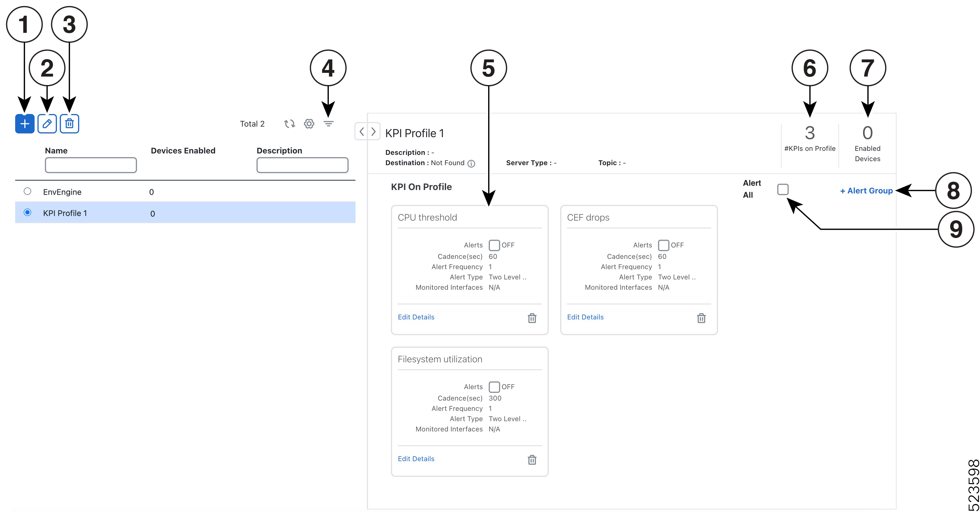Navigate to next KPI profile

pos(374,131)
